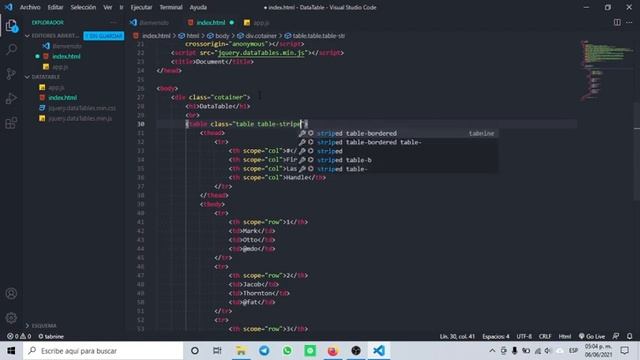
Task: Click Html language mode in status bar
Action: click(565, 336)
